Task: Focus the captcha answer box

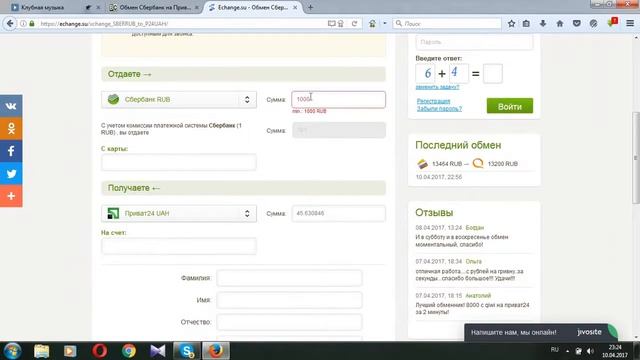Action: tap(493, 73)
